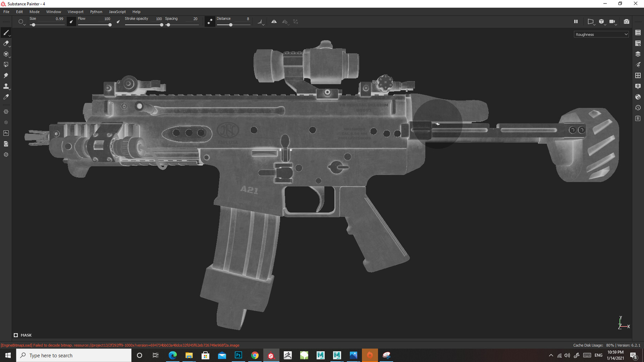This screenshot has width=644, height=362.
Task: Select the Clone Stamp tool
Action: click(x=6, y=86)
